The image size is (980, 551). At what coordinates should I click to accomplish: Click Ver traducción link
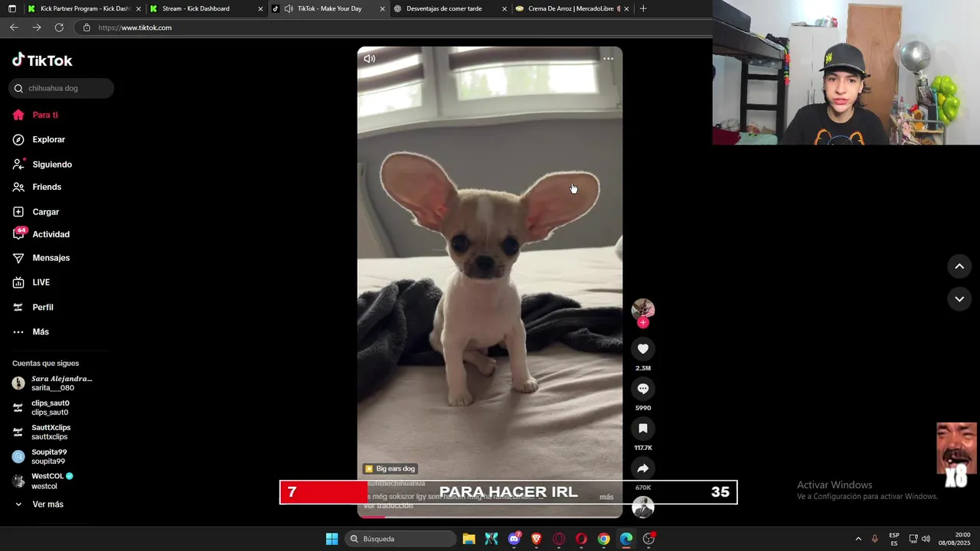pos(388,506)
